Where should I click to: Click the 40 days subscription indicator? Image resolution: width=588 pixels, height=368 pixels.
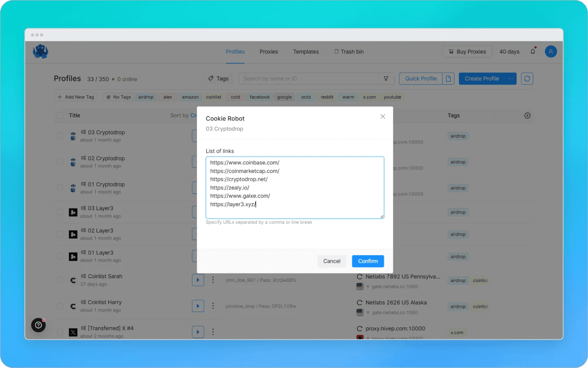click(x=509, y=52)
